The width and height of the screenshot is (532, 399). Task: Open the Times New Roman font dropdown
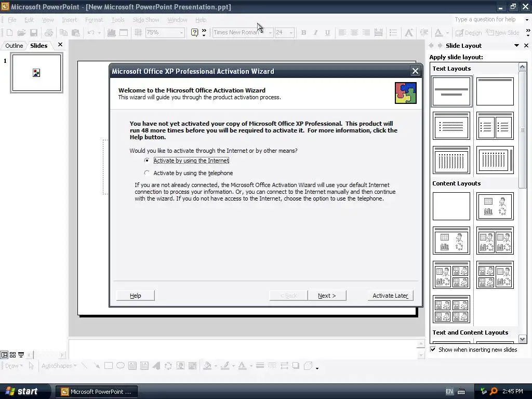270,33
